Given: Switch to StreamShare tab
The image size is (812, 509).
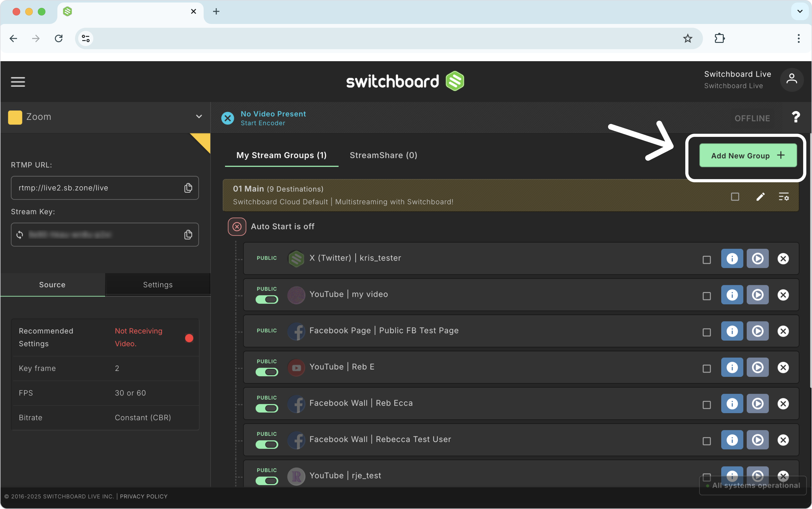Looking at the screenshot, I should pyautogui.click(x=384, y=155).
